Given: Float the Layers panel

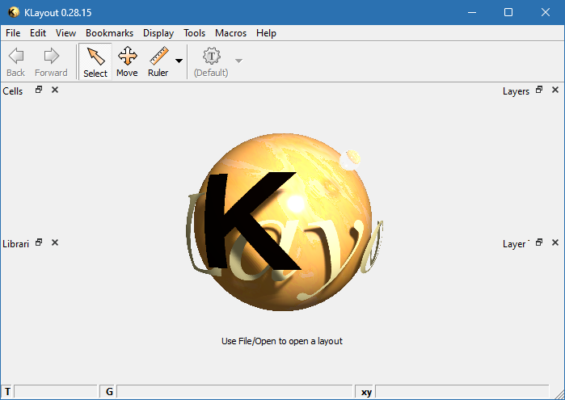Looking at the screenshot, I should click(x=539, y=90).
